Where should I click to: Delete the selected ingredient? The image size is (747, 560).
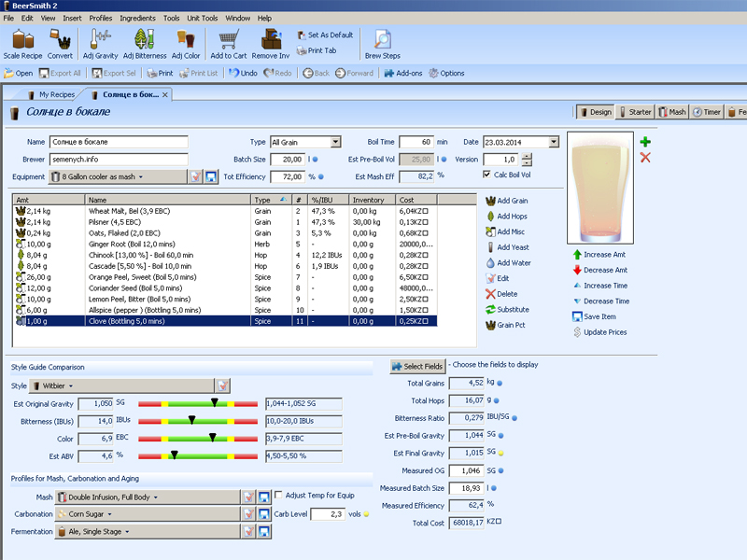501,294
